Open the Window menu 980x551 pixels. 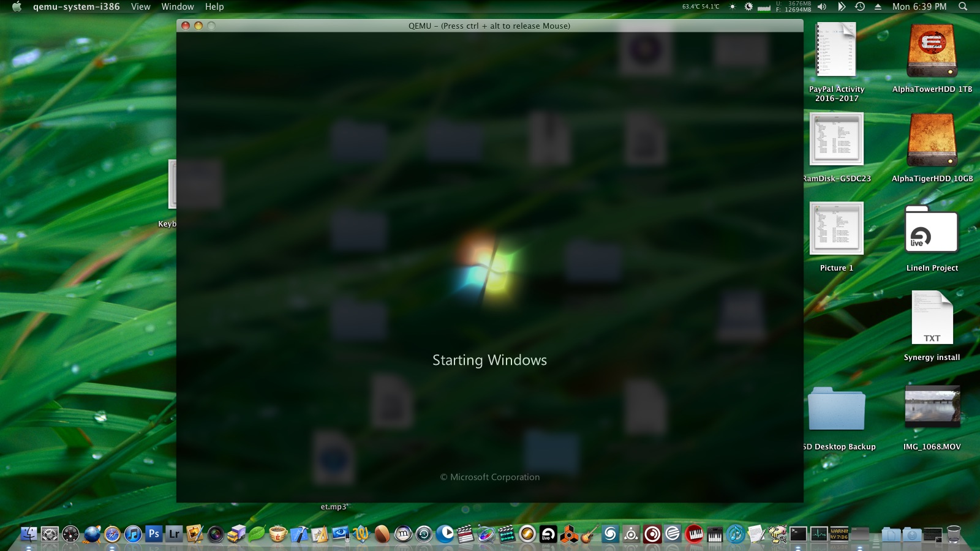click(178, 7)
